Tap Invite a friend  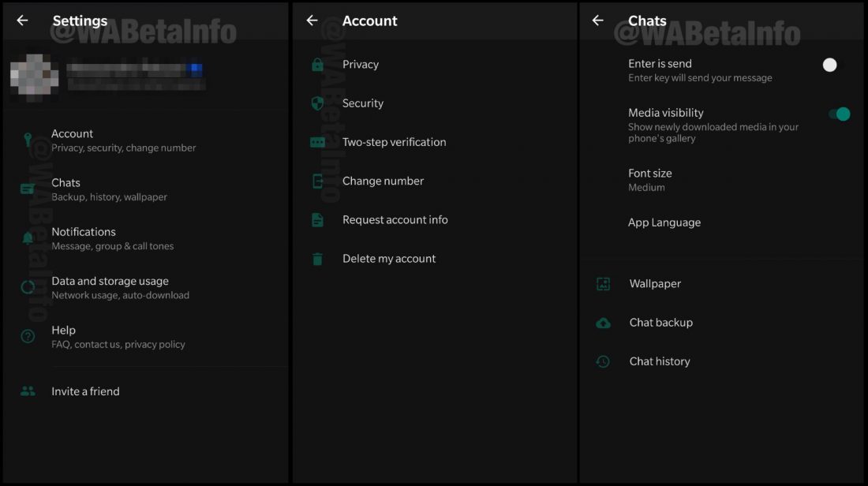point(85,391)
